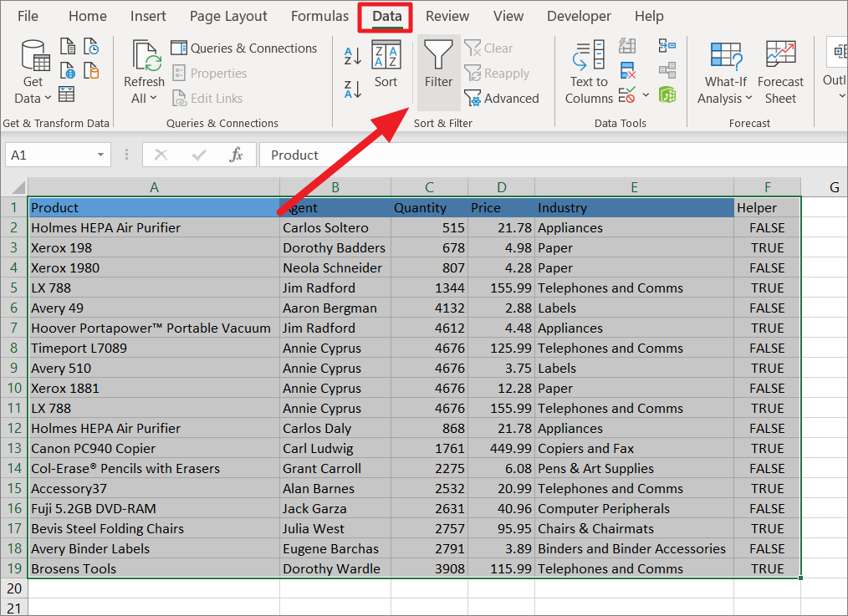Click the Flash Fill icon
The width and height of the screenshot is (848, 616).
point(627,46)
